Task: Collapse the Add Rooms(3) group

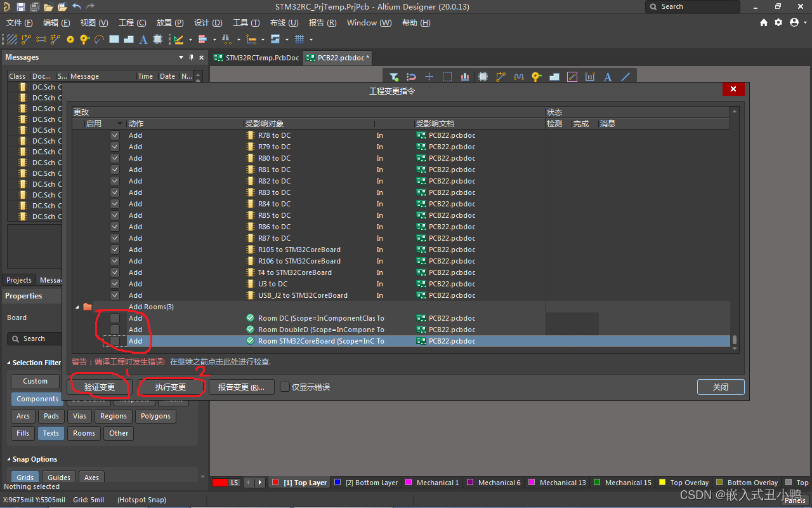Action: [x=77, y=307]
